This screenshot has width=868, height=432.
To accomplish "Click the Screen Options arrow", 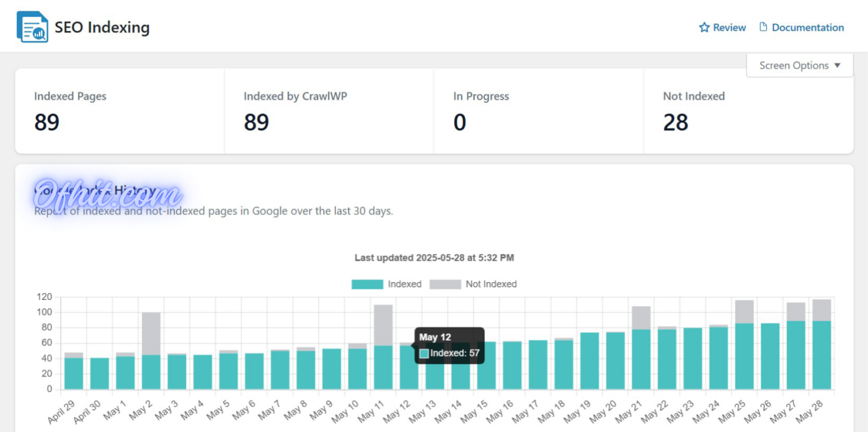I will point(837,65).
